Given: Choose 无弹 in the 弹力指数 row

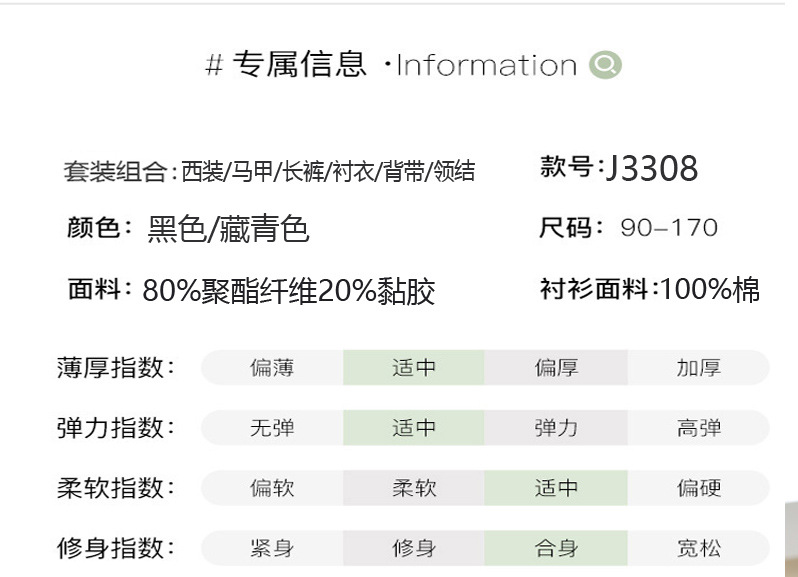Looking at the screenshot, I should [272, 428].
